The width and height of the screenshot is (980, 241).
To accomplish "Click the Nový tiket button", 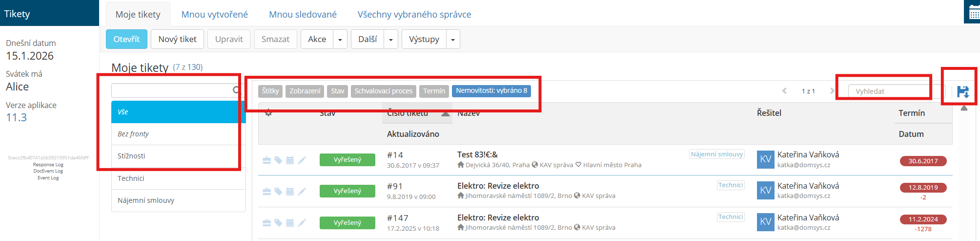I will pyautogui.click(x=177, y=39).
